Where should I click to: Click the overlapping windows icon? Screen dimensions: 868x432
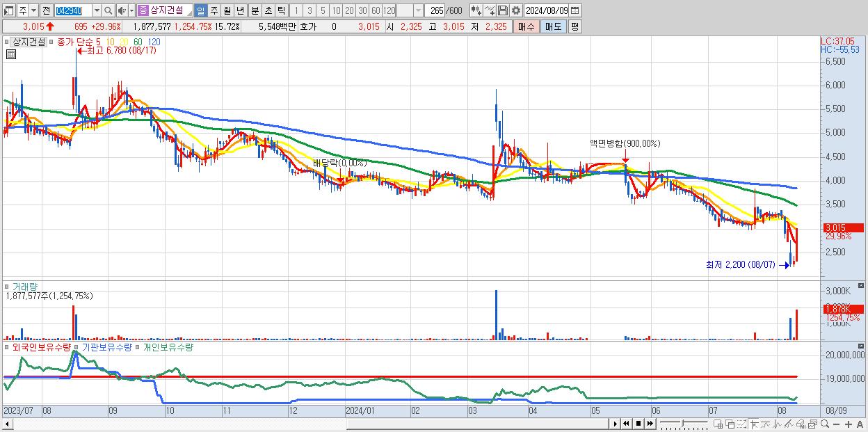[730, 424]
